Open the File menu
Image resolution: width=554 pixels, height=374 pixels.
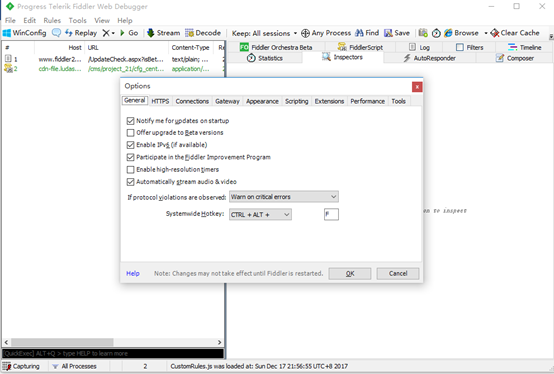[x=10, y=20]
